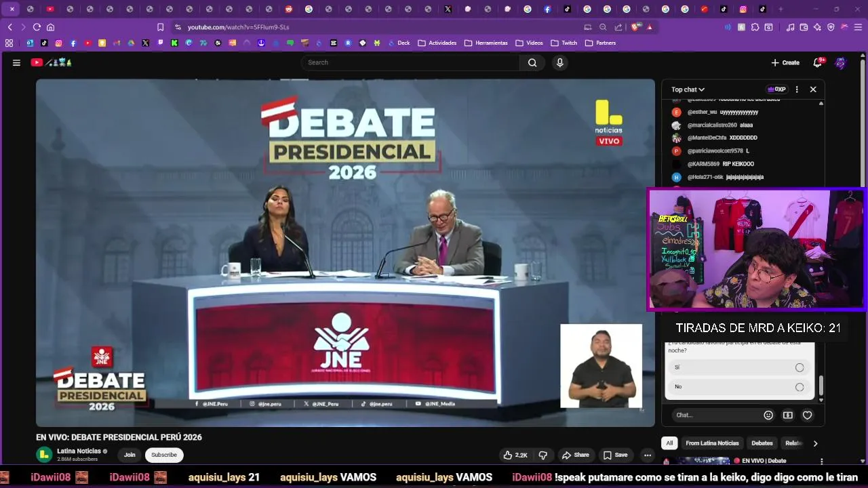Open the Herramientas bookmarks folder

click(486, 43)
